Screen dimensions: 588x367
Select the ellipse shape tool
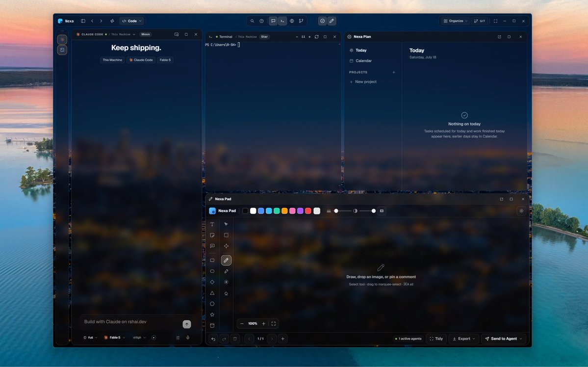click(212, 271)
